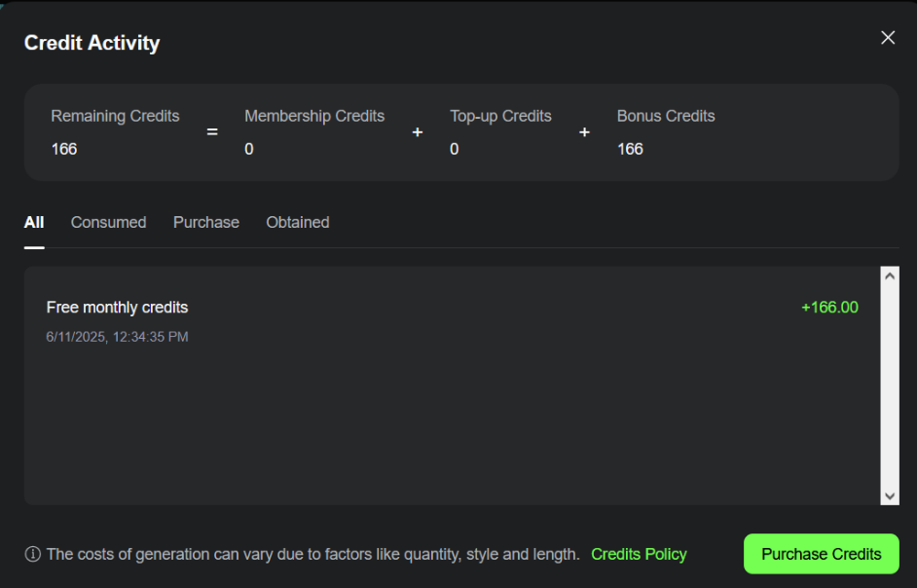Click the equals sign in credits summary
Image resolution: width=917 pixels, height=588 pixels.
211,132
